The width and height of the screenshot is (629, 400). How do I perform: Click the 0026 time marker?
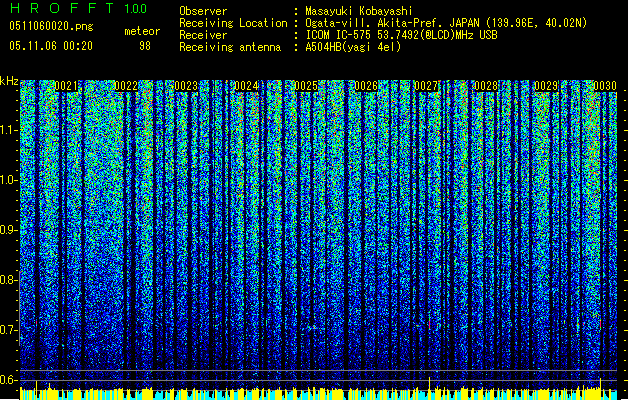[366, 86]
